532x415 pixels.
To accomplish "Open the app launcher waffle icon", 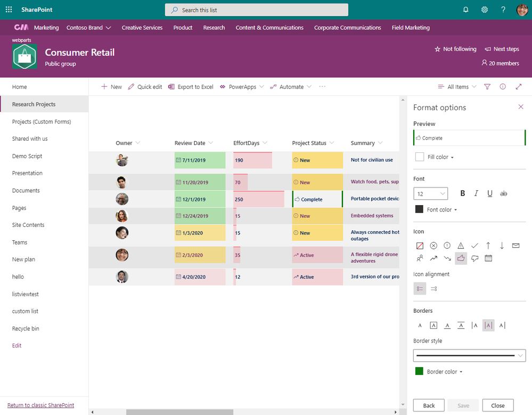I will (9, 10).
